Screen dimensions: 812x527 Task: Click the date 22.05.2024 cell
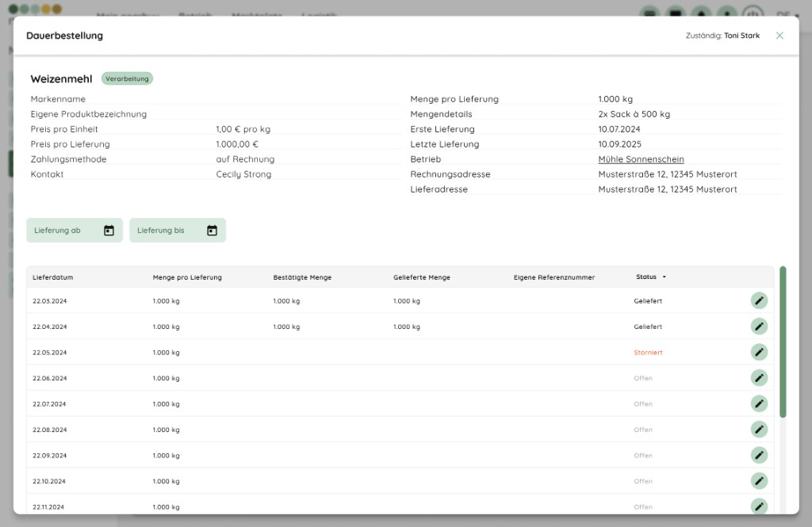(x=50, y=353)
